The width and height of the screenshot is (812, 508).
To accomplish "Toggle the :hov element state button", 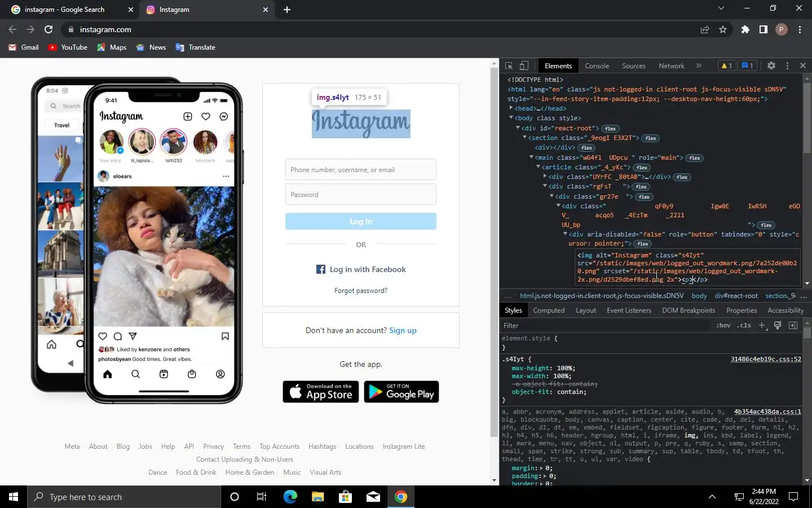I will [x=723, y=325].
